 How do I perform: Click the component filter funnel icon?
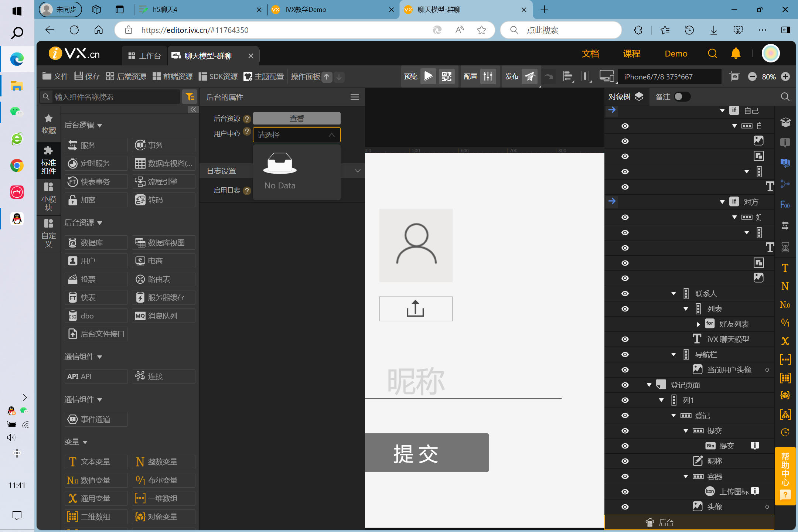click(190, 97)
